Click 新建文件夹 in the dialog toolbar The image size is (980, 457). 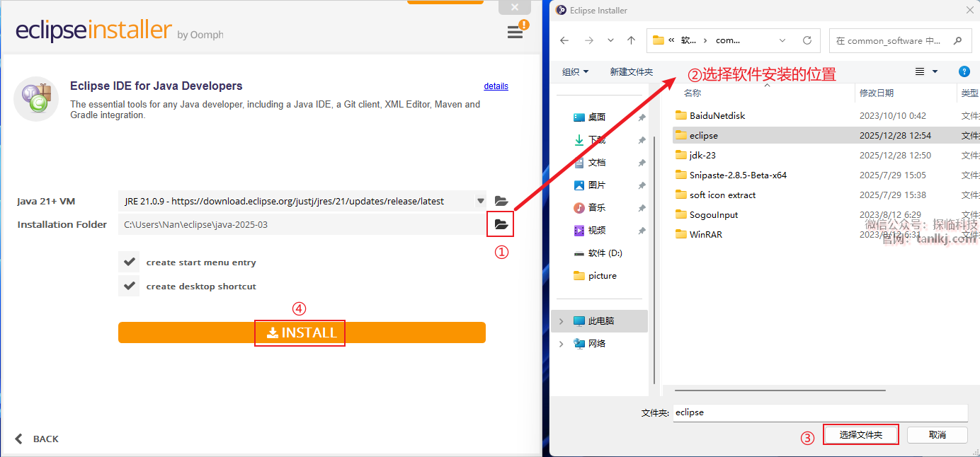coord(631,71)
